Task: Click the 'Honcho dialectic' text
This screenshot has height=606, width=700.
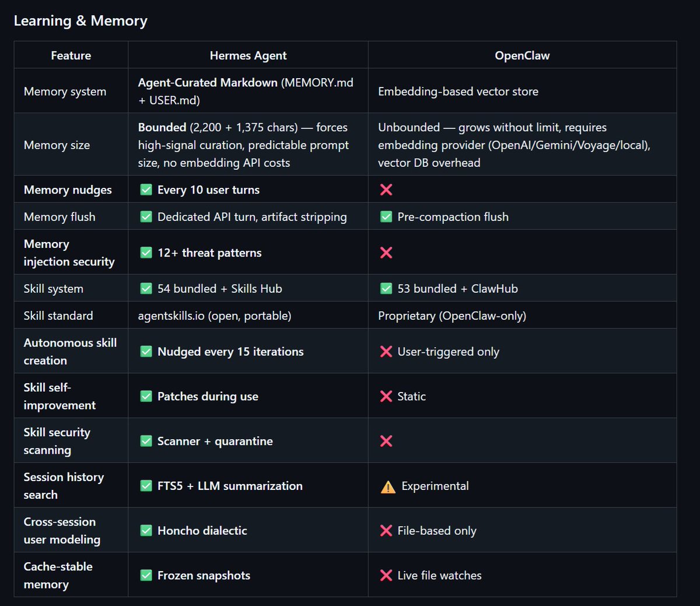Action: click(x=202, y=531)
